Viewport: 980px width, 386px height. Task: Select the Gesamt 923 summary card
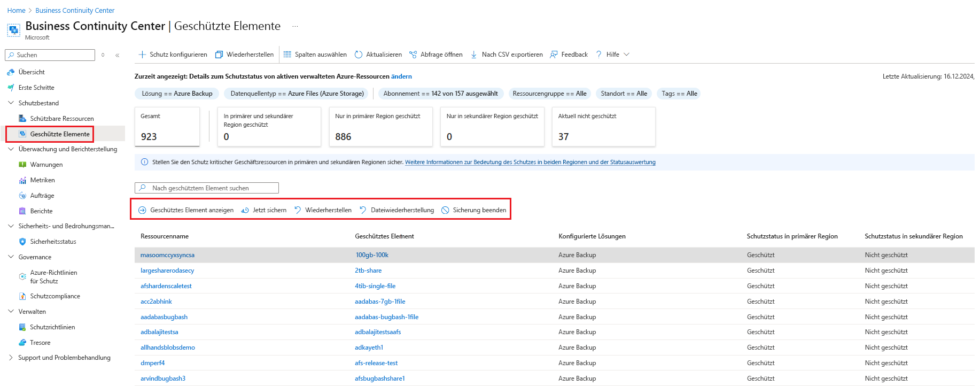click(x=167, y=127)
